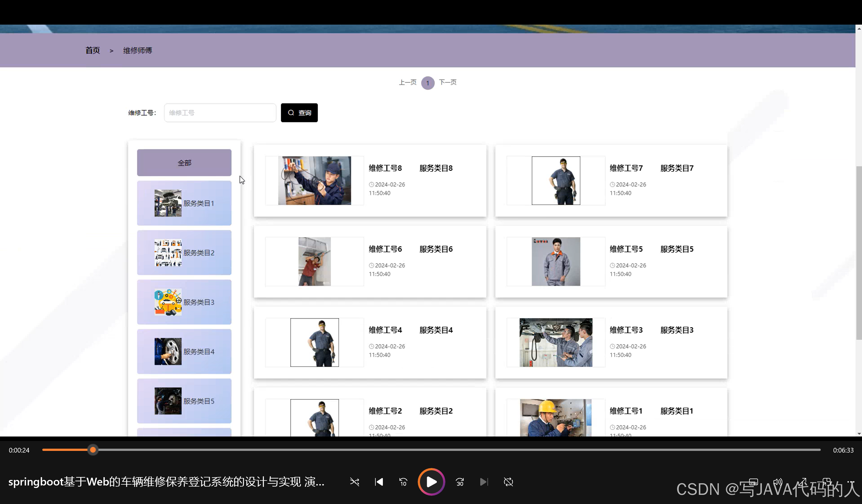
Task: Open the 维修工号7 photo thumbnail
Action: click(556, 181)
